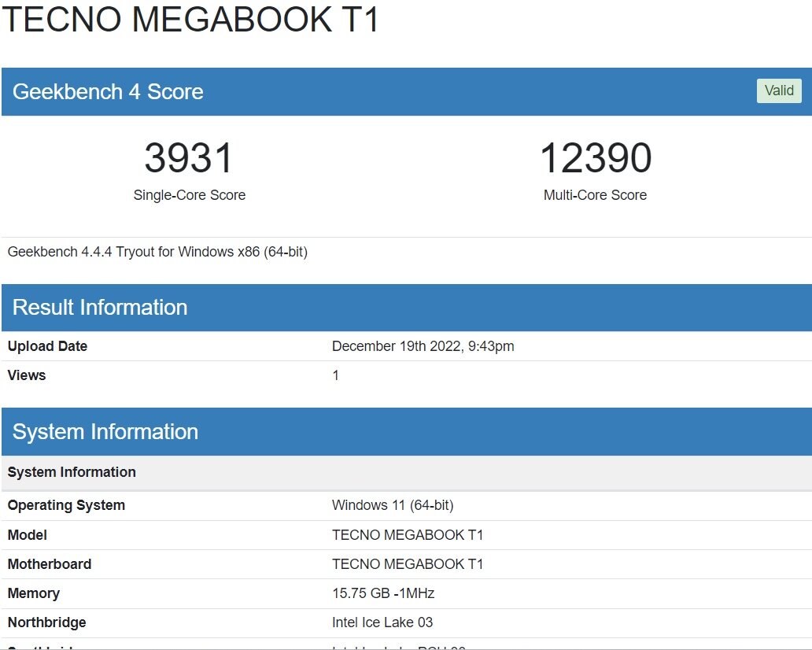Click the Operating System label

tap(66, 505)
